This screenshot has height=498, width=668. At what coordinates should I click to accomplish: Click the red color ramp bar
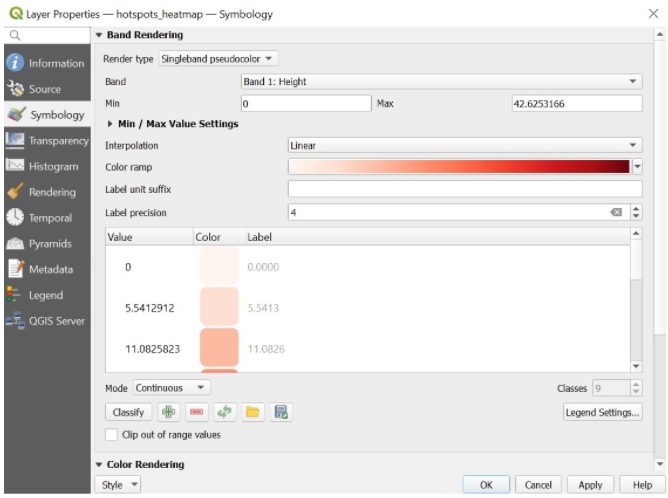[x=459, y=167]
